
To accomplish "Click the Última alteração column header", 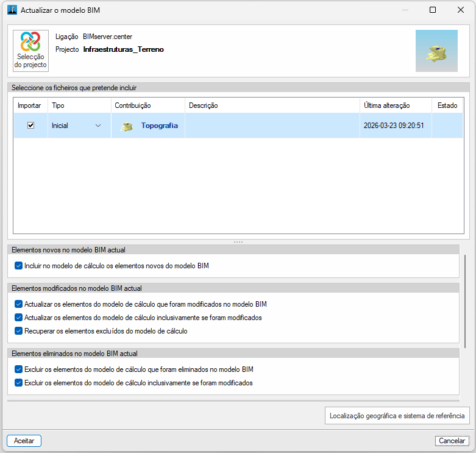I will click(x=396, y=105).
